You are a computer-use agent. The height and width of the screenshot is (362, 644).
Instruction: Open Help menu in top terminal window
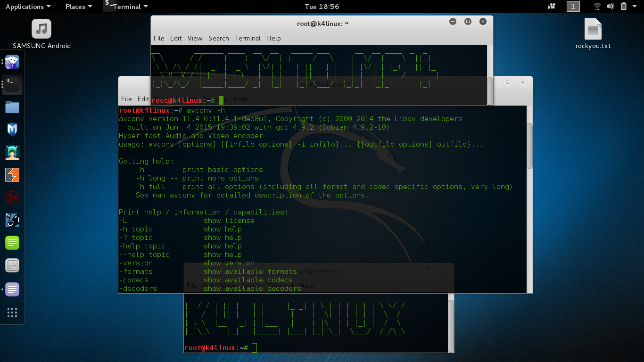pyautogui.click(x=273, y=38)
